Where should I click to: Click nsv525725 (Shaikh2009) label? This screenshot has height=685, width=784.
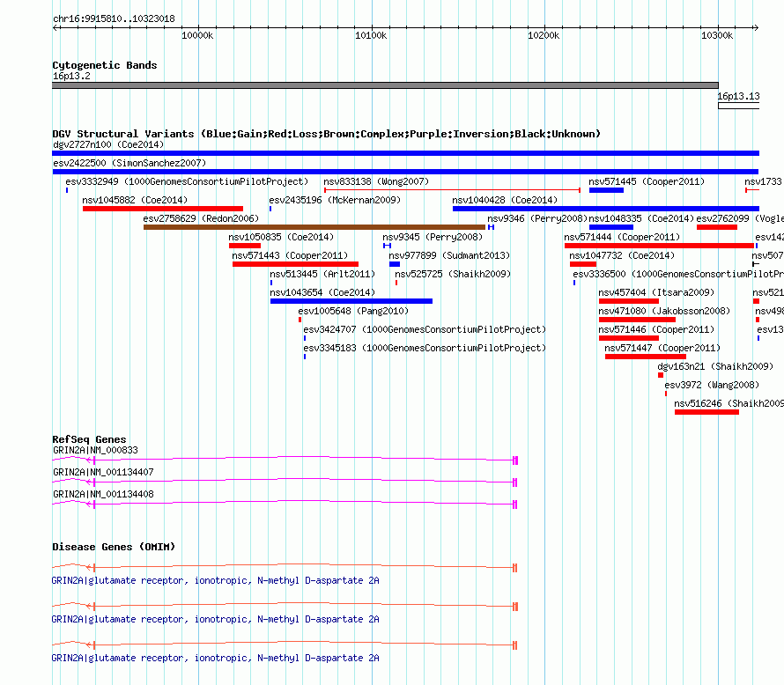(453, 274)
